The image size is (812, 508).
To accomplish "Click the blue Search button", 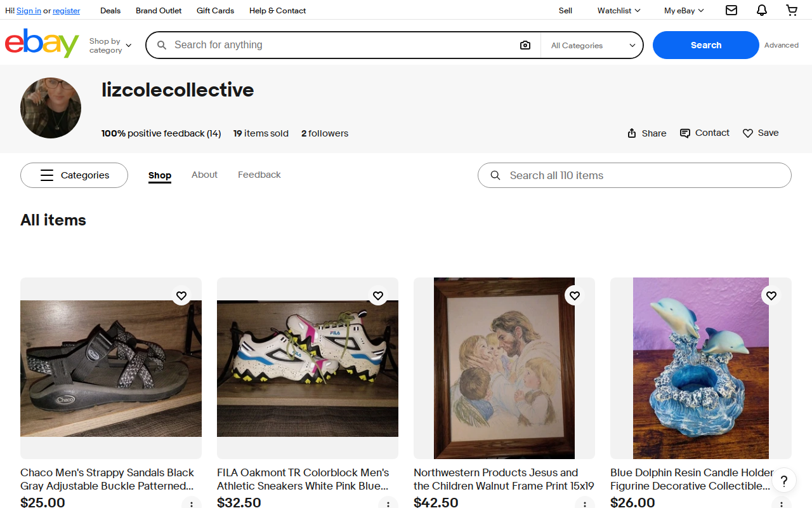I will tap(706, 45).
